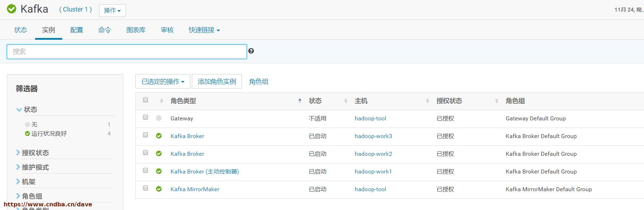Check the hadoop-work3 Kafka Broker checkbox
The height and width of the screenshot is (210, 644).
point(146,135)
